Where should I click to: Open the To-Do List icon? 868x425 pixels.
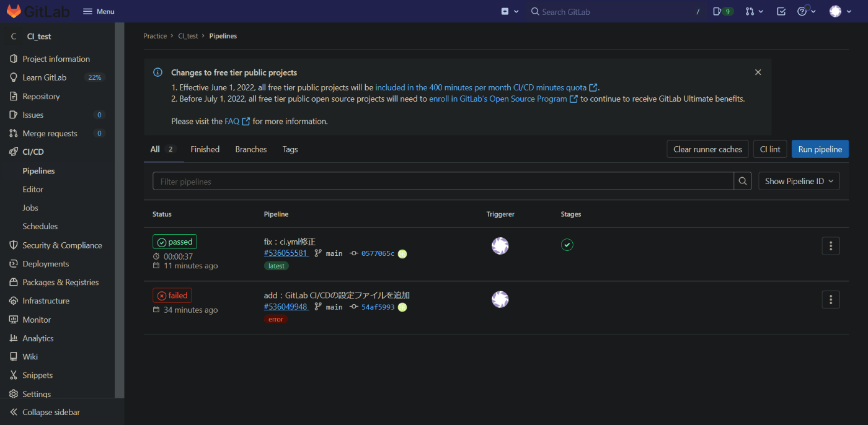coord(781,11)
